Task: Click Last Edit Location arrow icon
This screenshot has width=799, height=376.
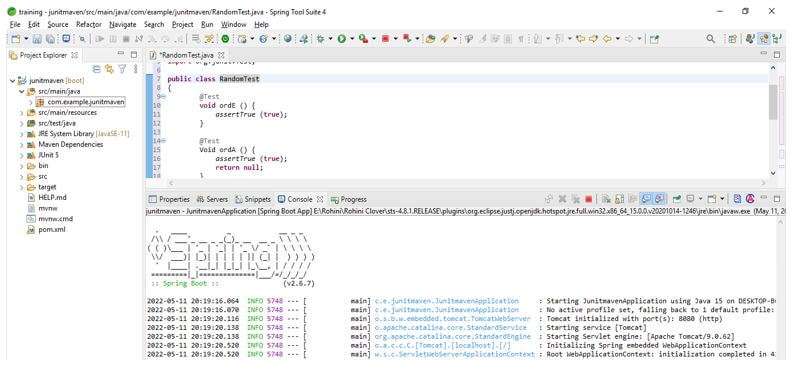Action: pyautogui.click(x=580, y=39)
